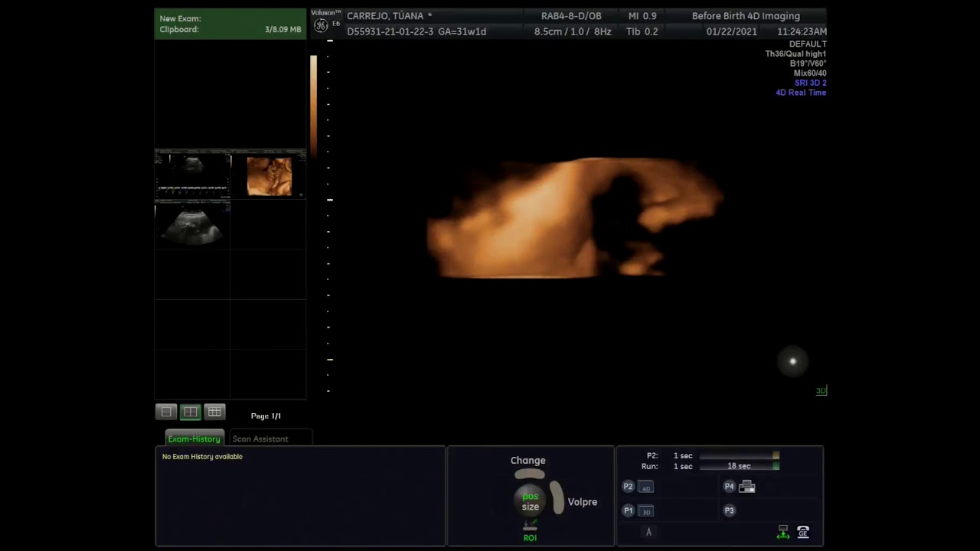Switch to the Scan Assistant tab

260,439
